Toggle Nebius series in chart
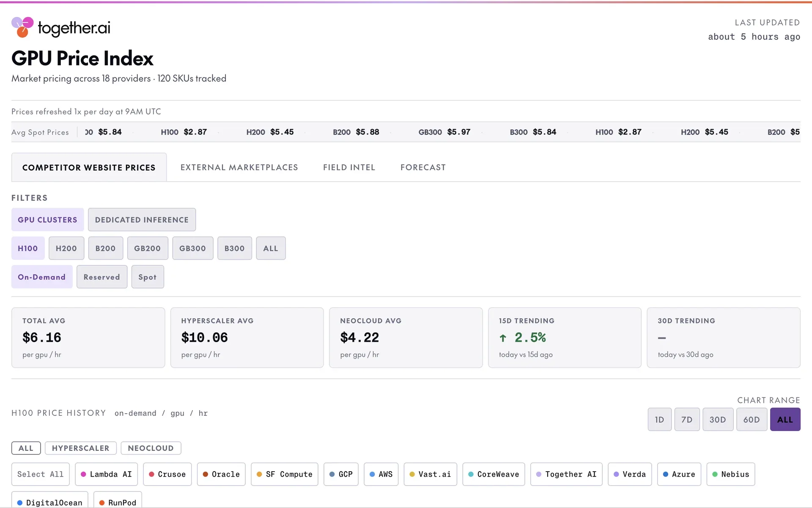Image resolution: width=812 pixels, height=508 pixels. [730, 474]
